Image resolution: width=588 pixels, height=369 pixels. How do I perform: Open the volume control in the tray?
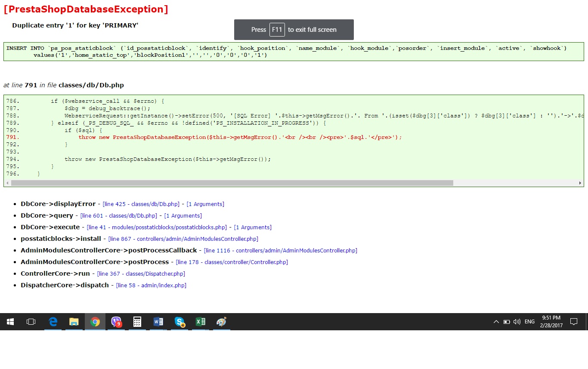pos(517,322)
